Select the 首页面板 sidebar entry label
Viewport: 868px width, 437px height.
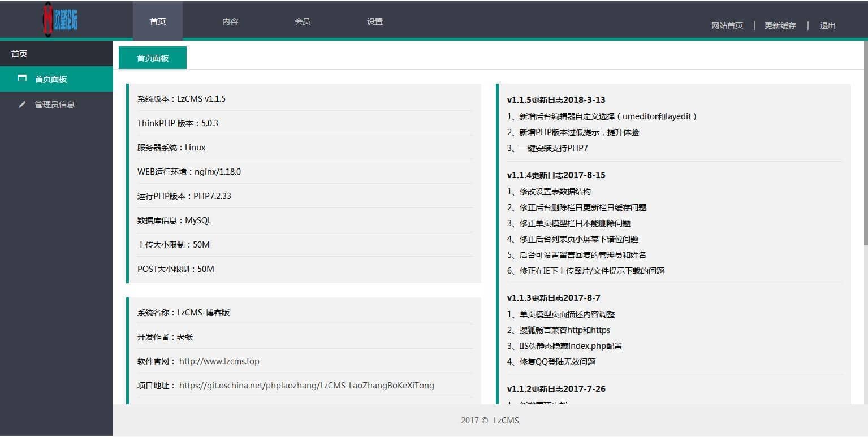coord(51,79)
